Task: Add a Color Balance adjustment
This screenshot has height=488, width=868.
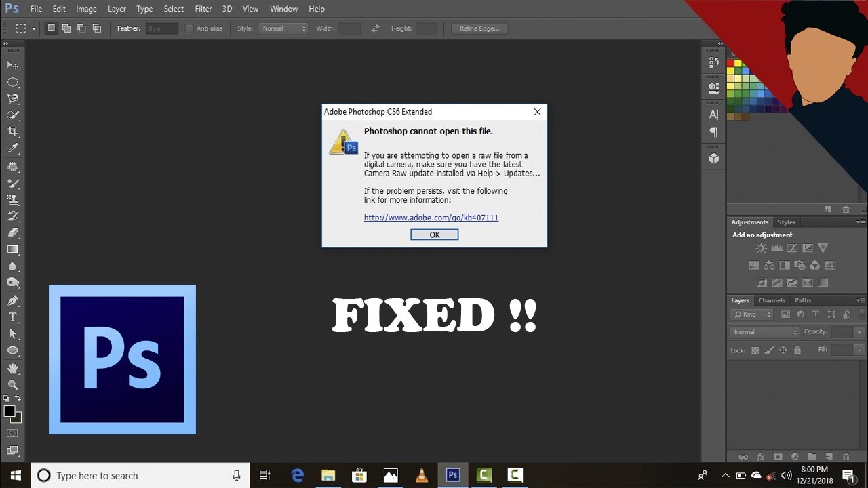Action: click(769, 266)
